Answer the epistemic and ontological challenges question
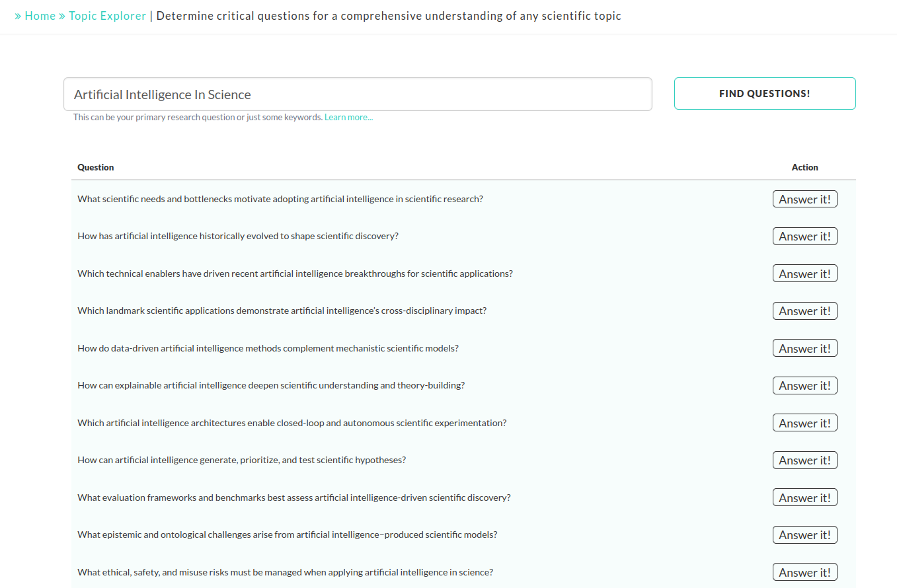The height and width of the screenshot is (588, 897). pos(804,535)
